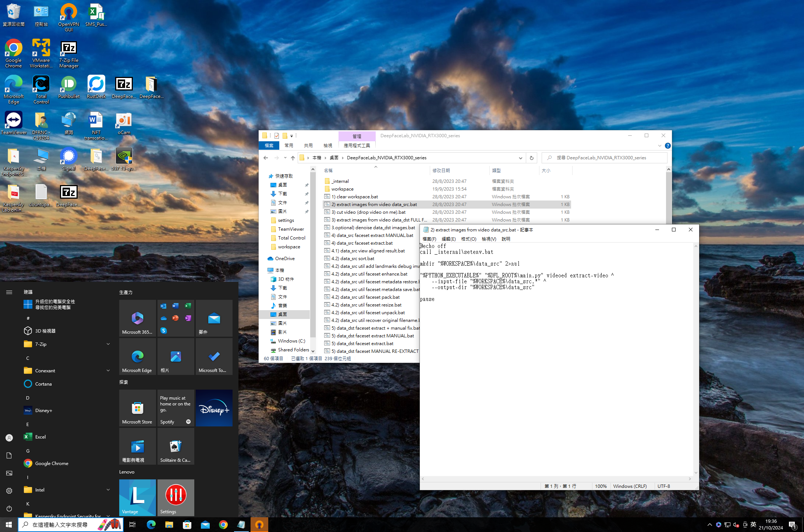The image size is (804, 532).
Task: Open the OpenVPN GUI desktop shortcut
Action: click(69, 17)
